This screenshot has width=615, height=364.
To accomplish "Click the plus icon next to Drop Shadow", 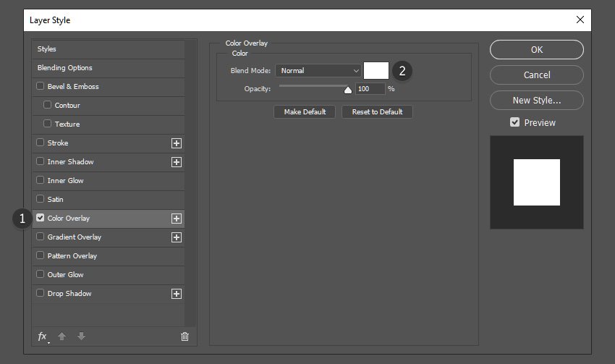I will 176,294.
